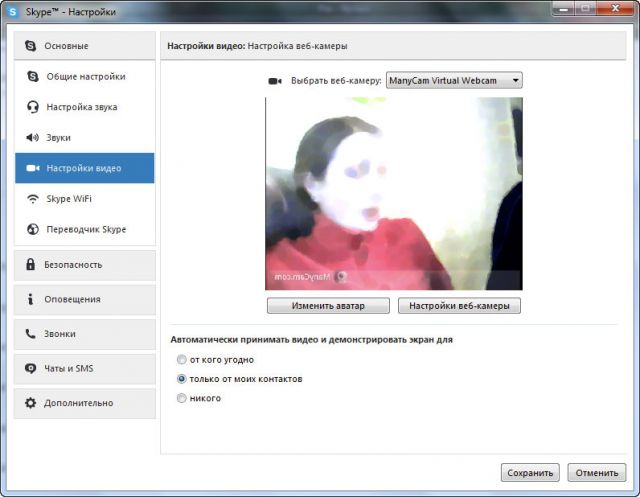Open the ManyCam Virtual Webcam dropdown
Image resolution: width=640 pixels, height=497 pixels.
(454, 80)
